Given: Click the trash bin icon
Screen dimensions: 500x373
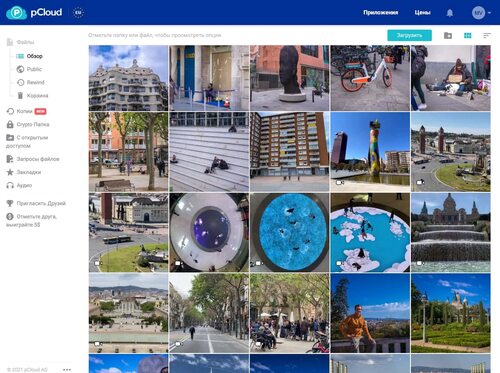Looking at the screenshot, I should click(x=20, y=96).
